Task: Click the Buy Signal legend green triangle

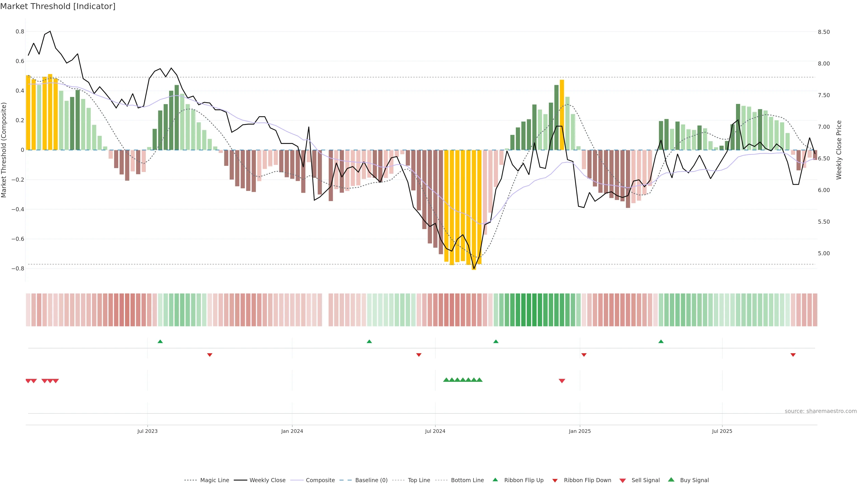Action: 671,480
